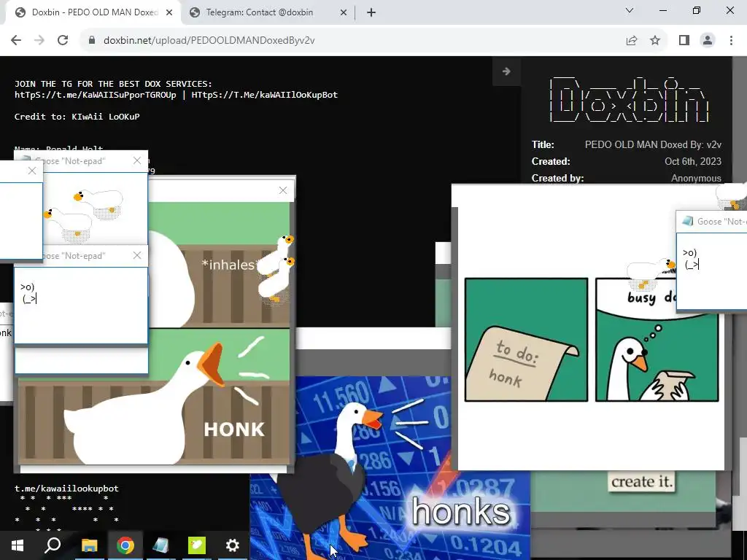Open the Chrome profile avatar
This screenshot has height=560, width=747.
[x=708, y=41]
